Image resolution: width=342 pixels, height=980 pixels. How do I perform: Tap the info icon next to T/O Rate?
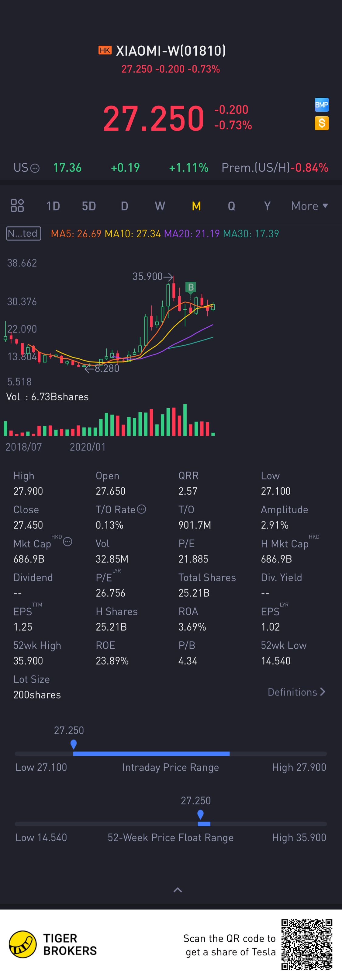[x=141, y=509]
